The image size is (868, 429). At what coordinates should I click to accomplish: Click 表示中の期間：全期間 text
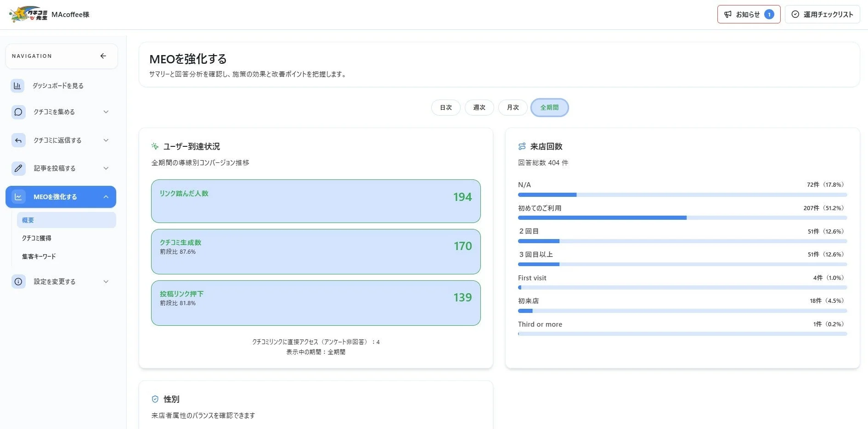316,352
